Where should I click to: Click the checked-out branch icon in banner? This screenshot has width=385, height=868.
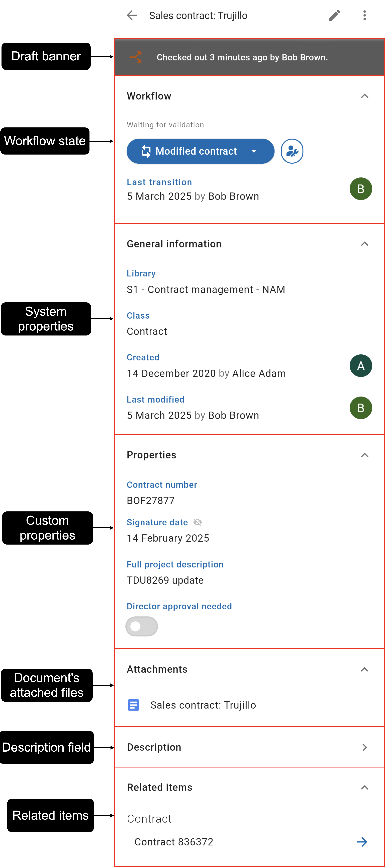click(136, 57)
